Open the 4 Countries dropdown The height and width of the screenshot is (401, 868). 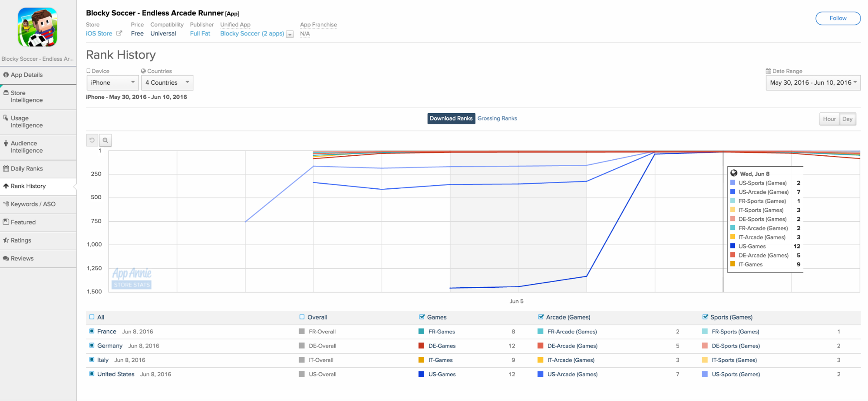coord(167,82)
